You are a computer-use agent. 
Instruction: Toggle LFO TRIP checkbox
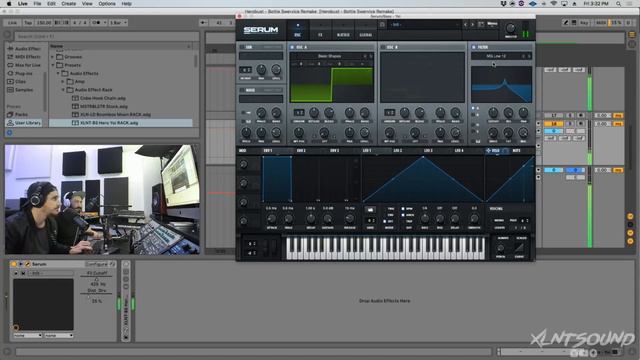click(403, 221)
